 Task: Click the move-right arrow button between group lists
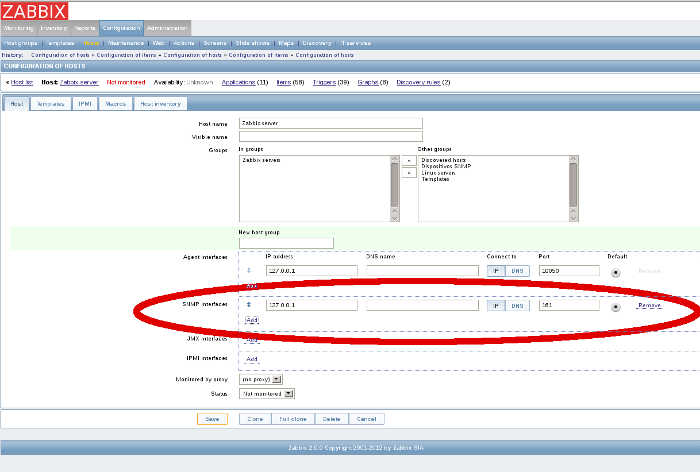408,173
